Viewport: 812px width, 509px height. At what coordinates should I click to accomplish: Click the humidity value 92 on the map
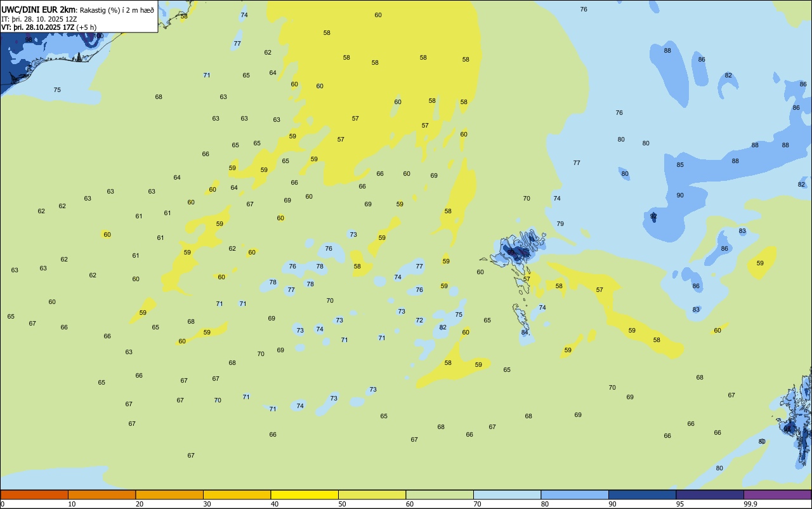tap(653, 216)
